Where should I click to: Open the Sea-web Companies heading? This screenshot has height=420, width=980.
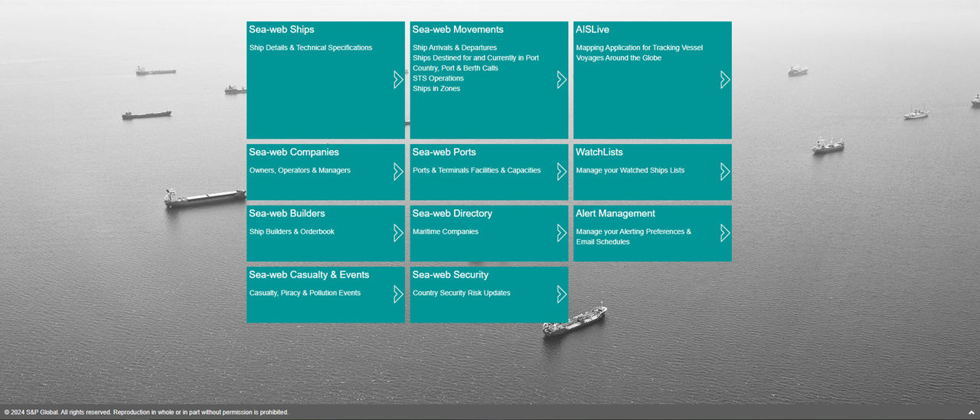point(294,153)
